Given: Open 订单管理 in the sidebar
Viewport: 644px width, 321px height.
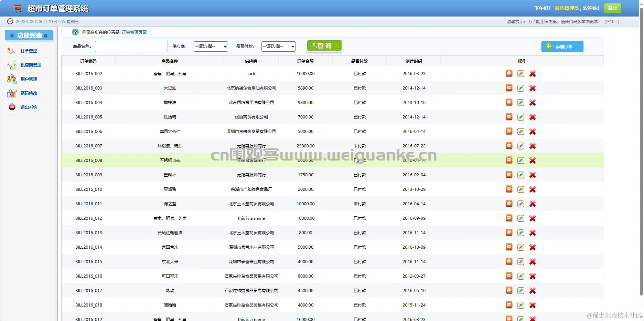Looking at the screenshot, I should (x=29, y=51).
